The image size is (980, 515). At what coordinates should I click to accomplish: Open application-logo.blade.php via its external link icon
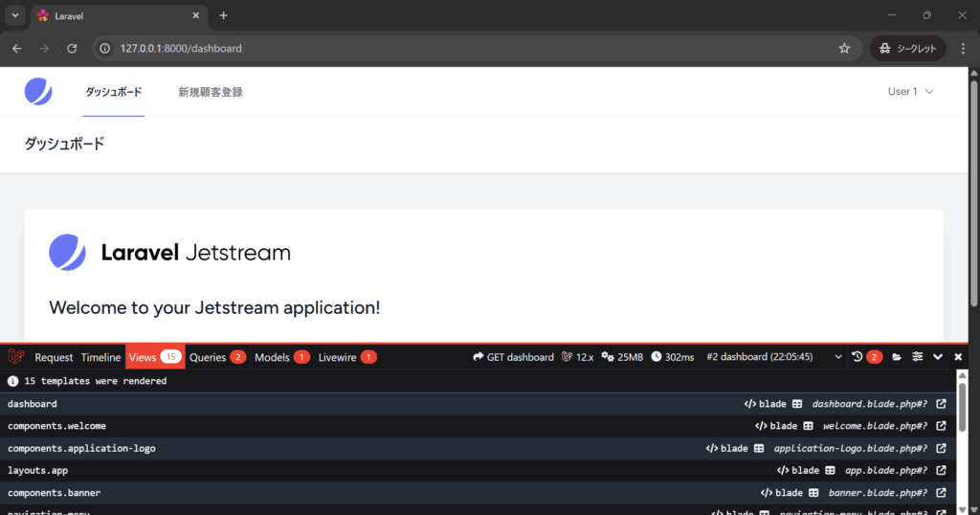[x=942, y=448]
